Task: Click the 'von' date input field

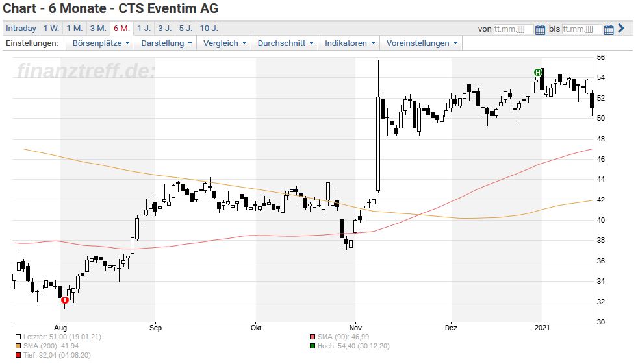Action: pos(513,29)
